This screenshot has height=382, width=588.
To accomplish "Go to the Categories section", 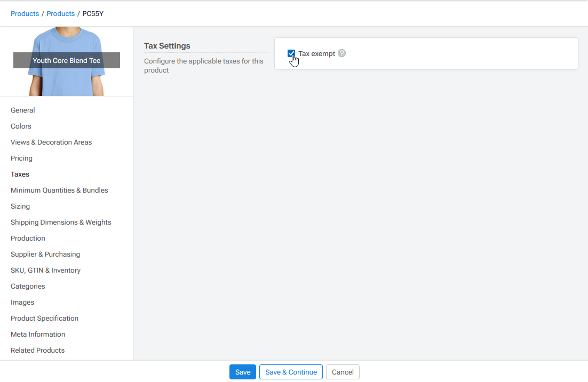I will (28, 286).
